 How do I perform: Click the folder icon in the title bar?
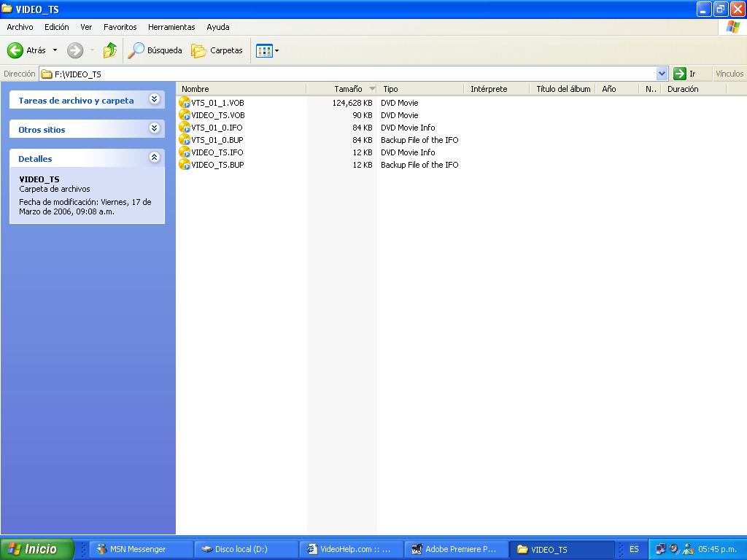(x=7, y=9)
